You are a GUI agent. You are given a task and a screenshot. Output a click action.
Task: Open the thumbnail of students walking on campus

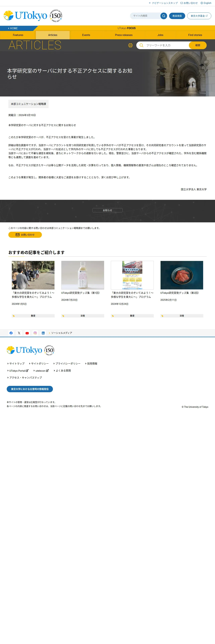point(33,275)
